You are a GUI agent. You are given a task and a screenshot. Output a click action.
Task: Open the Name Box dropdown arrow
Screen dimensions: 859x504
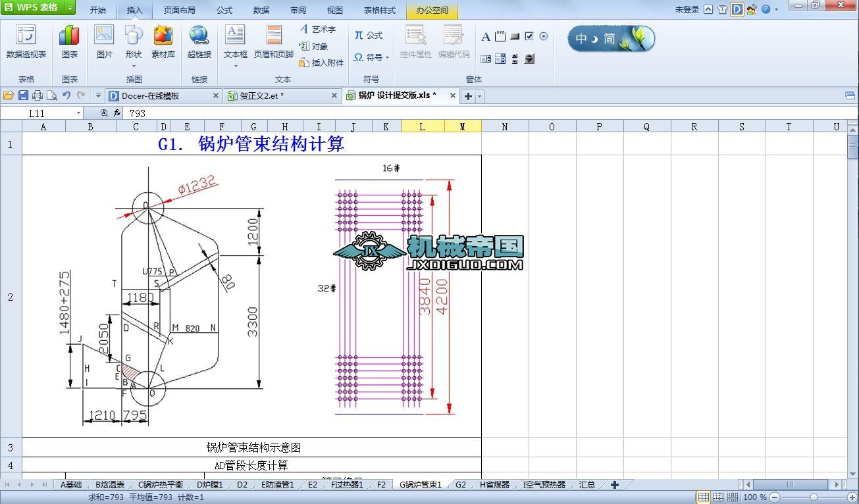[x=78, y=113]
